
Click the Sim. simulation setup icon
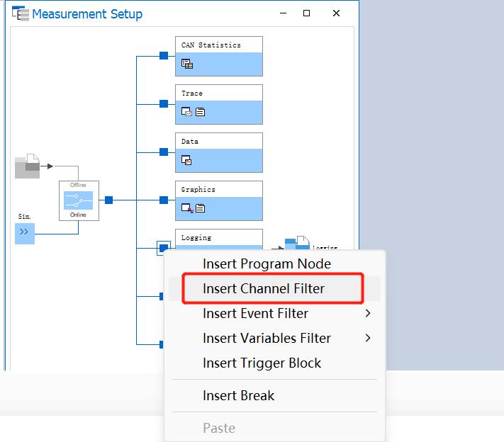(24, 232)
